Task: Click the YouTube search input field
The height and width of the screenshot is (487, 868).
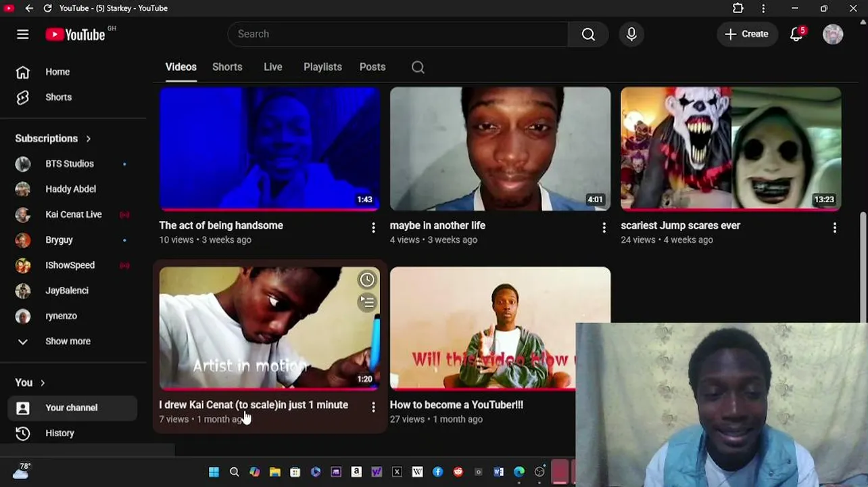Action: coord(397,34)
